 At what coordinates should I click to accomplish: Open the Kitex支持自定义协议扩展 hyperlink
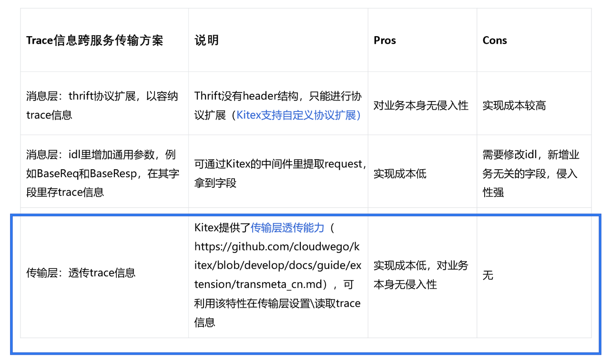297,114
